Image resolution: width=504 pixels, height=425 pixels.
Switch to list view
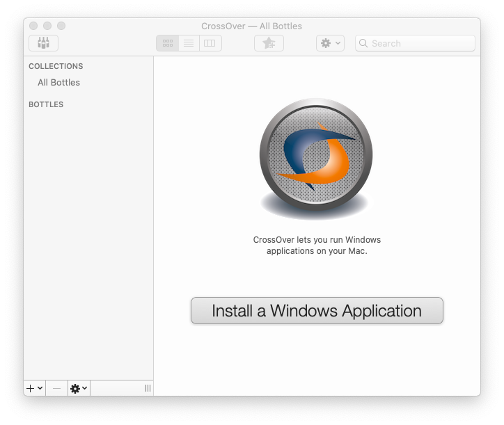[x=189, y=43]
